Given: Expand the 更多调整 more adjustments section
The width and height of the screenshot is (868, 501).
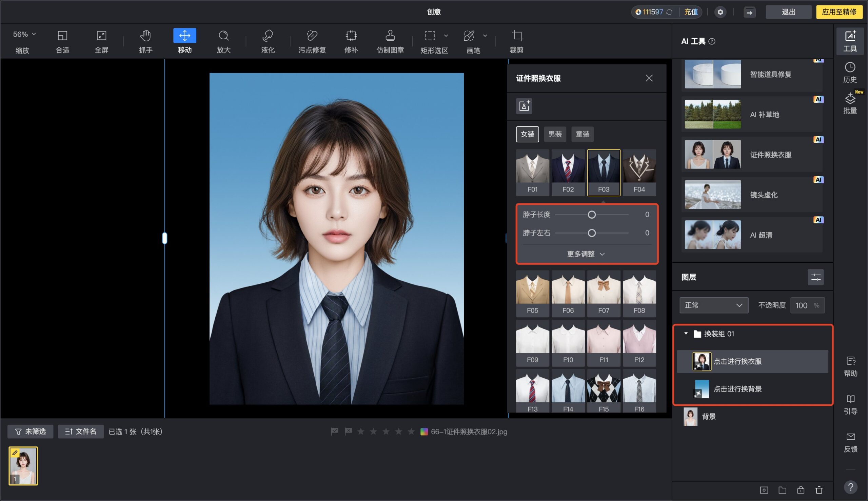Looking at the screenshot, I should (586, 254).
